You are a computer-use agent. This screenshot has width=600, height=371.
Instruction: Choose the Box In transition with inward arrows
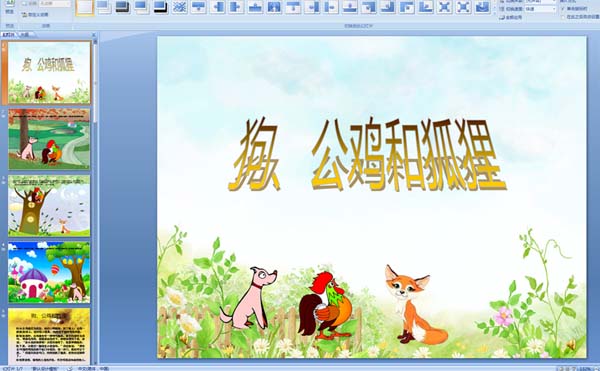(x=444, y=7)
